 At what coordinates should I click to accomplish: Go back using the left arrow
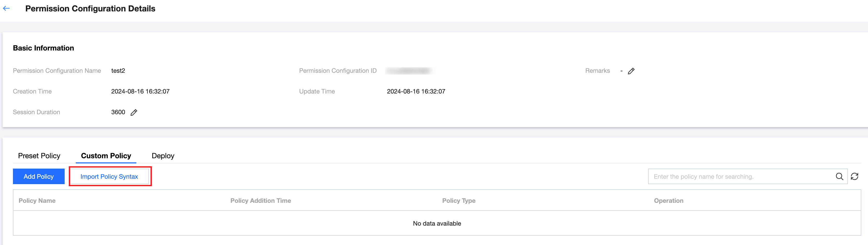pos(6,9)
